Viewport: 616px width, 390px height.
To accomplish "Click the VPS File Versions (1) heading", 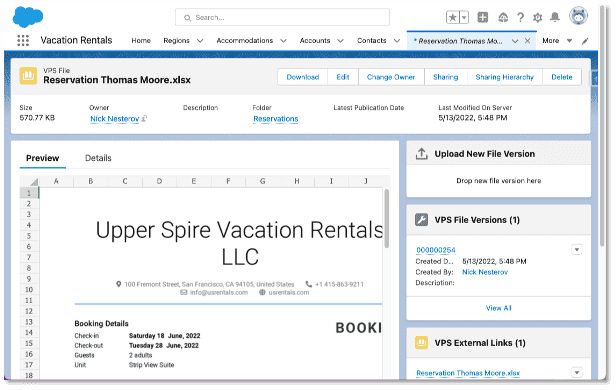I will tap(477, 220).
